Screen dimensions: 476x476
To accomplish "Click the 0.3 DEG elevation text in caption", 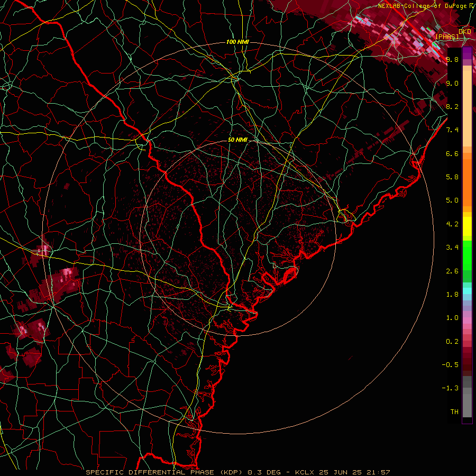I will [x=265, y=472].
